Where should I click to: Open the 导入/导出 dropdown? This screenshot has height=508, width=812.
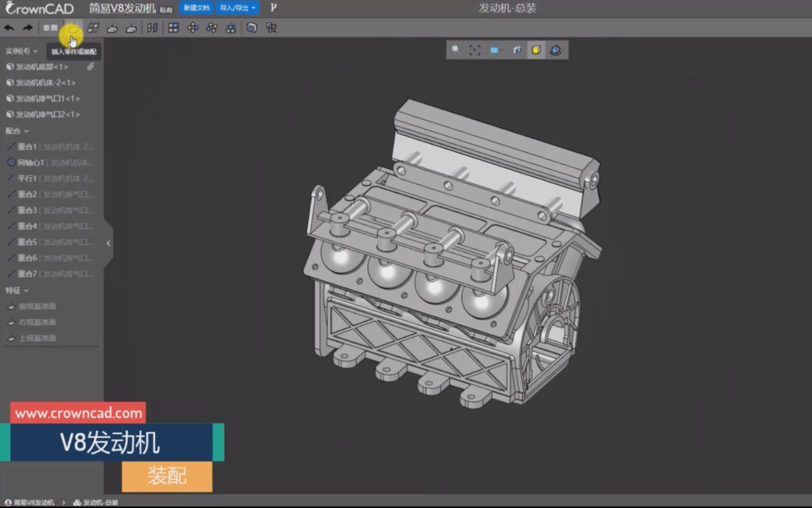pos(238,8)
